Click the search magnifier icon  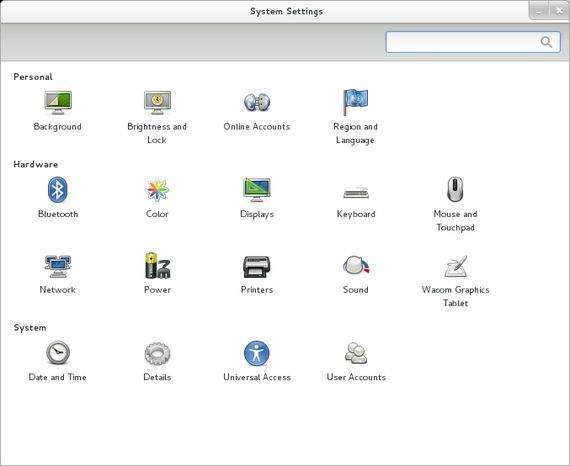[546, 42]
